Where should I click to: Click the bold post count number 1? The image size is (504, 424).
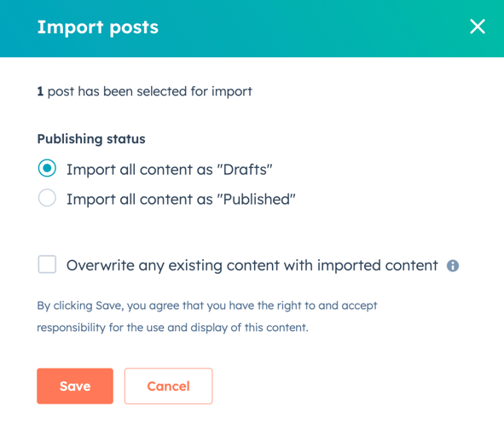(40, 91)
